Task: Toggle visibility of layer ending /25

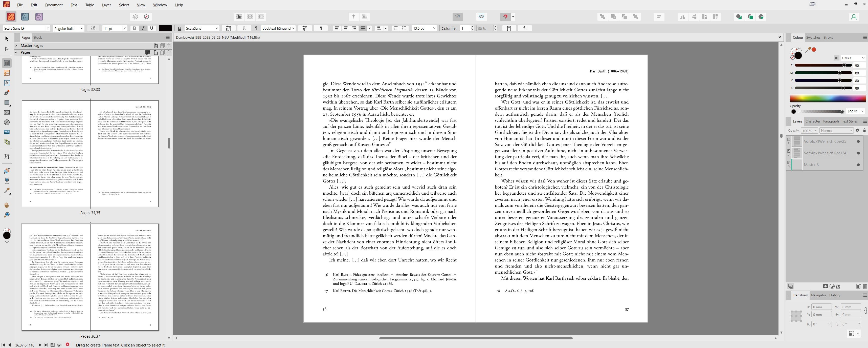Action: pyautogui.click(x=858, y=141)
